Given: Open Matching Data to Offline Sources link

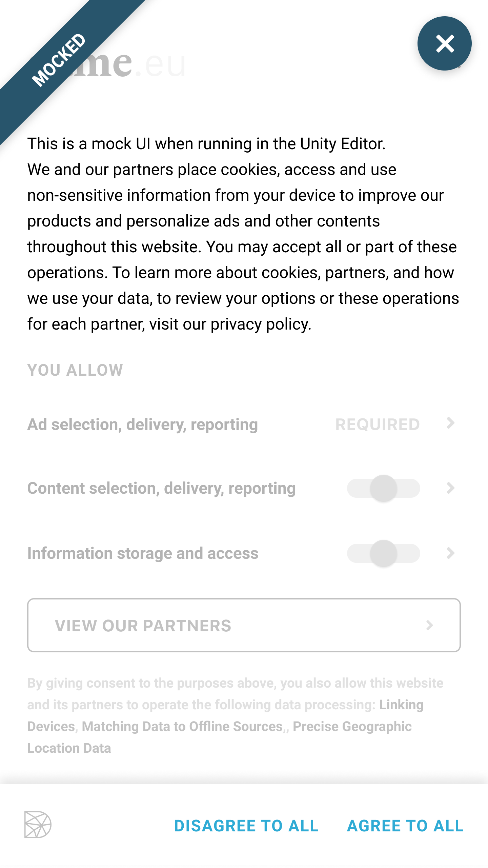Looking at the screenshot, I should pos(182,727).
